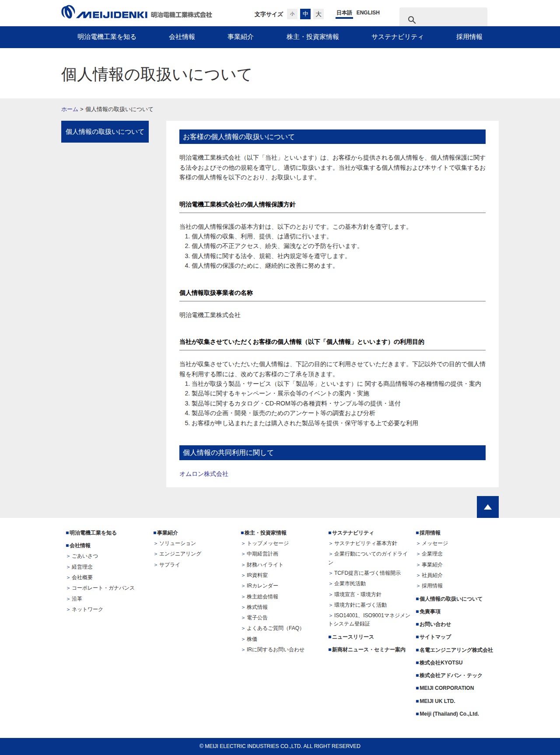The width and height of the screenshot is (560, 755).
Task: Open footer エンジニアリング link
Action: coord(180,554)
